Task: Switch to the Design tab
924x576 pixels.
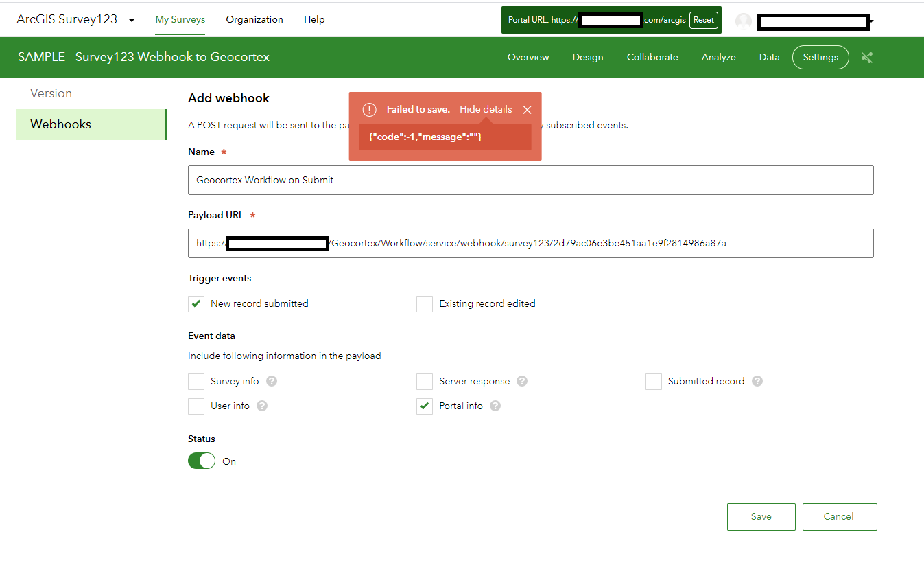Action: (588, 57)
